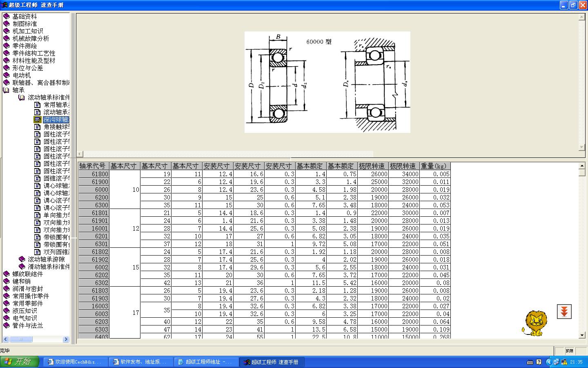Click the 重量(kg) column header
This screenshot has height=368, width=588.
(435, 166)
